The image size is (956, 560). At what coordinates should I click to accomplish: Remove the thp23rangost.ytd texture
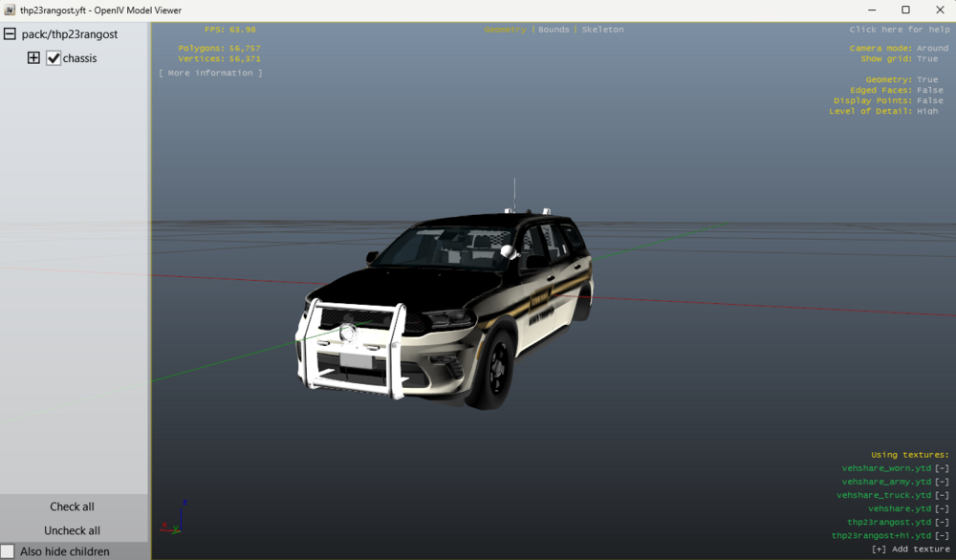[x=942, y=522]
